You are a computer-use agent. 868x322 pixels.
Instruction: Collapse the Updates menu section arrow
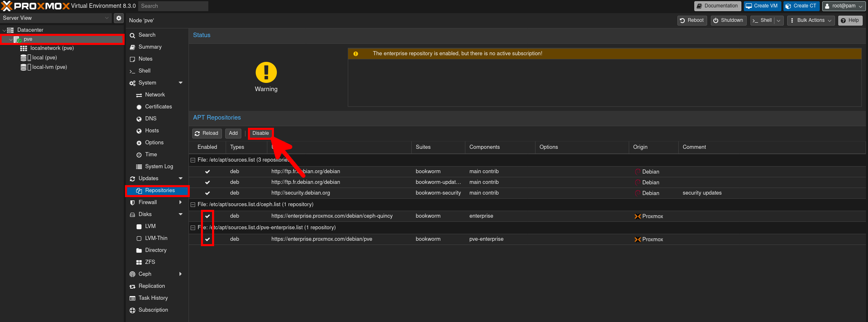click(x=181, y=179)
